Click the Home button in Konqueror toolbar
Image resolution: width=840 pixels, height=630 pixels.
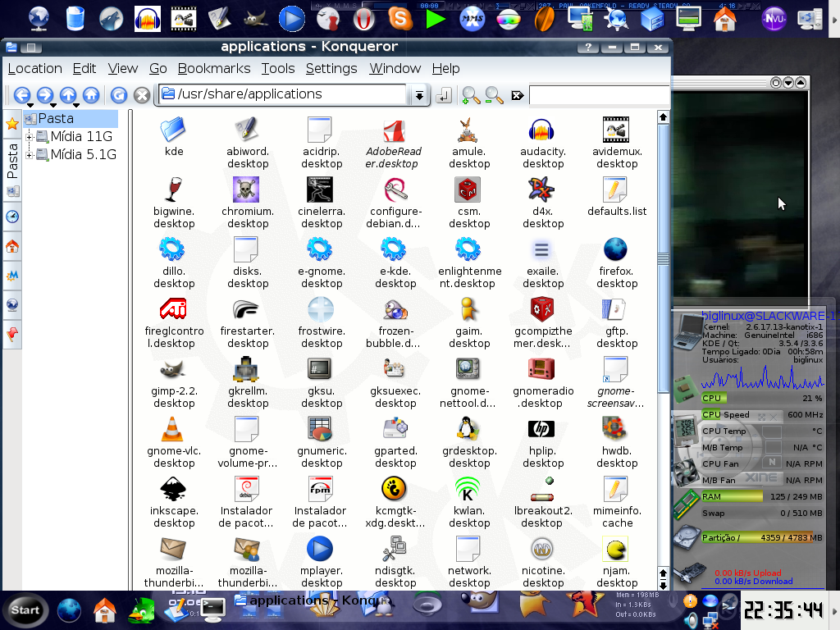click(91, 95)
